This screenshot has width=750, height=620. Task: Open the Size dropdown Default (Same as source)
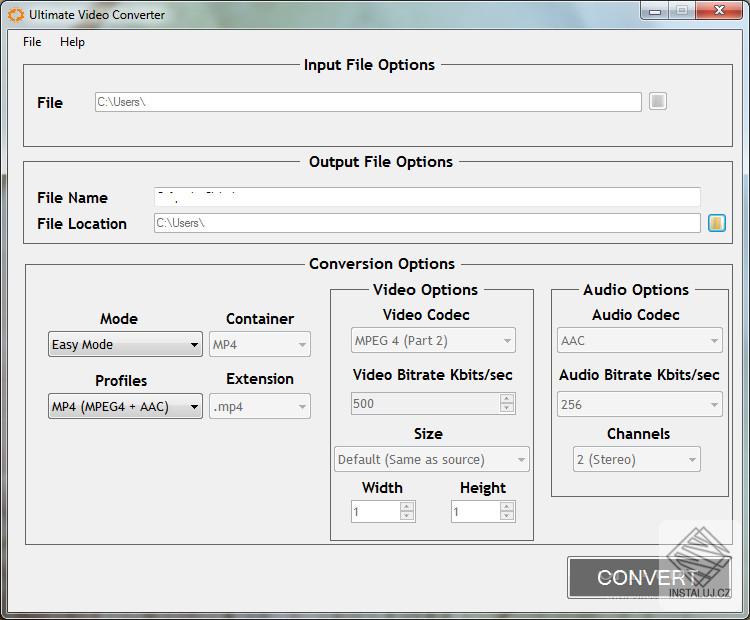(432, 459)
